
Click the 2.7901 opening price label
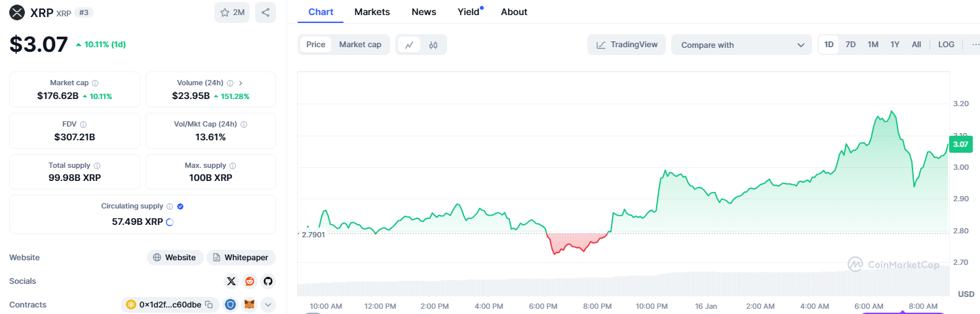pos(313,234)
